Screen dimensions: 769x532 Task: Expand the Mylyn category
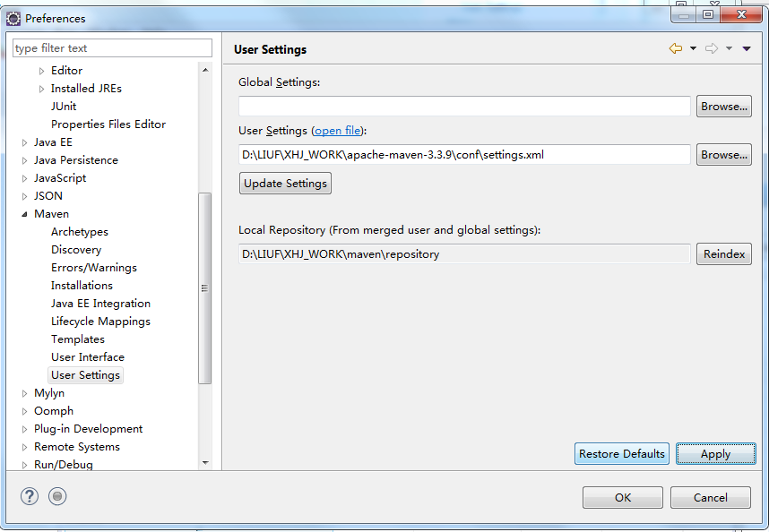tap(24, 393)
